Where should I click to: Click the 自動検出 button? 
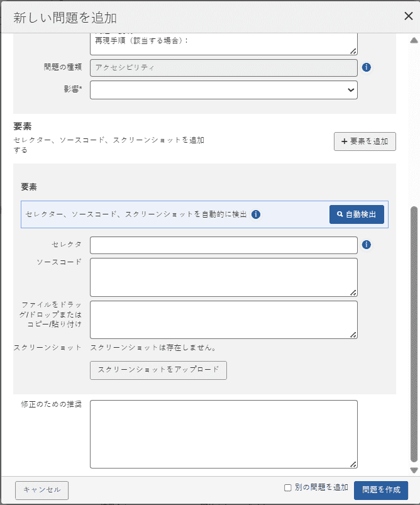356,214
